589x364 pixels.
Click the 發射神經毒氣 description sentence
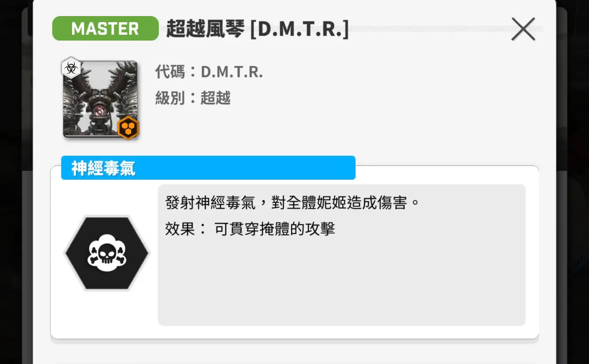(x=293, y=203)
